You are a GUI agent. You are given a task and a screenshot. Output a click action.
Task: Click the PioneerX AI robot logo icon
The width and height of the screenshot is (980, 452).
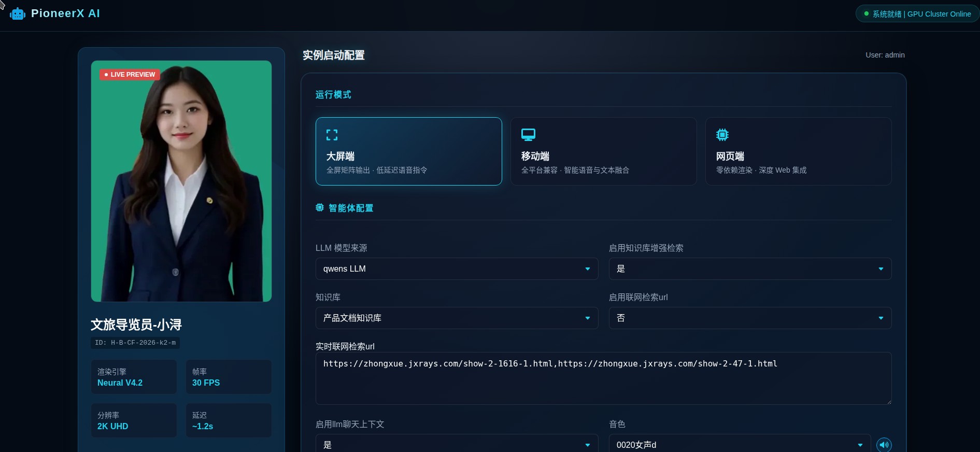click(x=18, y=14)
